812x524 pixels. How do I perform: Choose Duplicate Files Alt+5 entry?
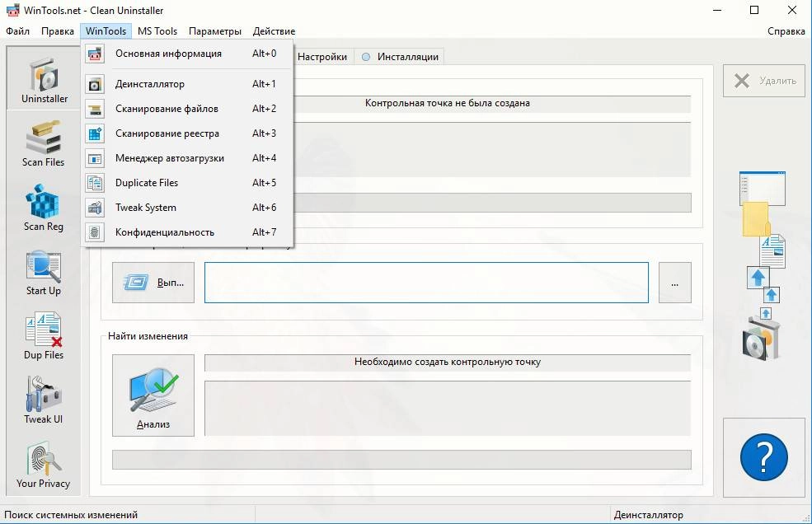click(187, 183)
